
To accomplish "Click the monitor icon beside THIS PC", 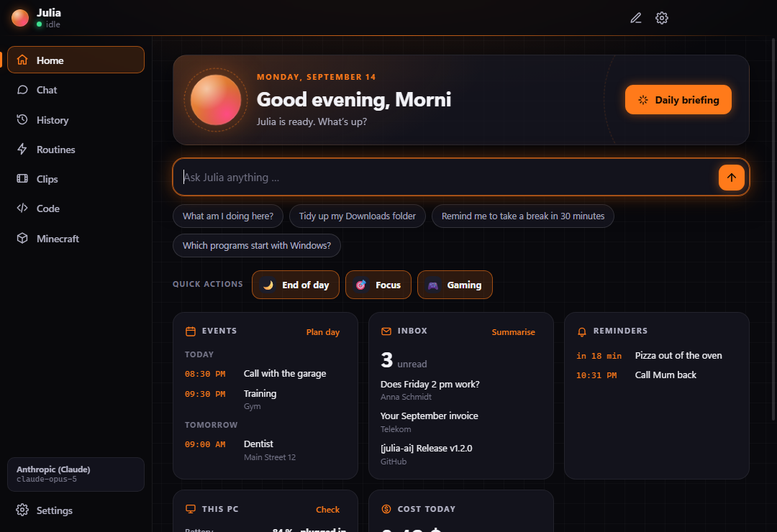I will tap(190, 509).
